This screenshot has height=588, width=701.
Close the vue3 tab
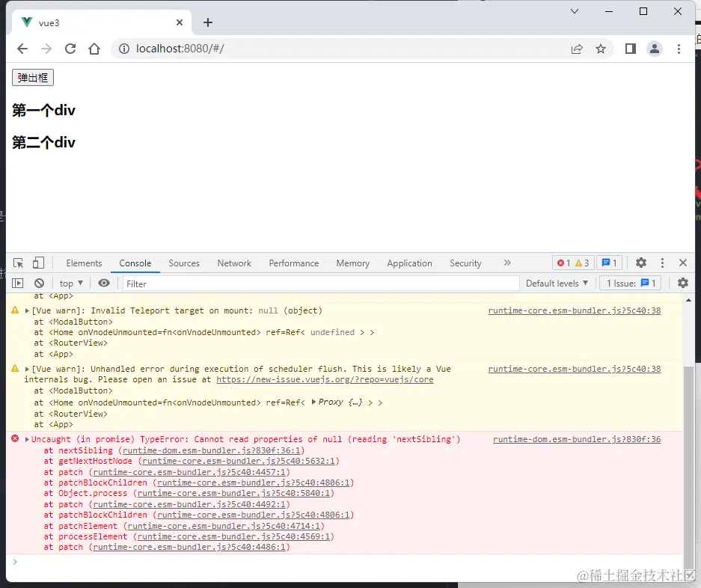(180, 22)
